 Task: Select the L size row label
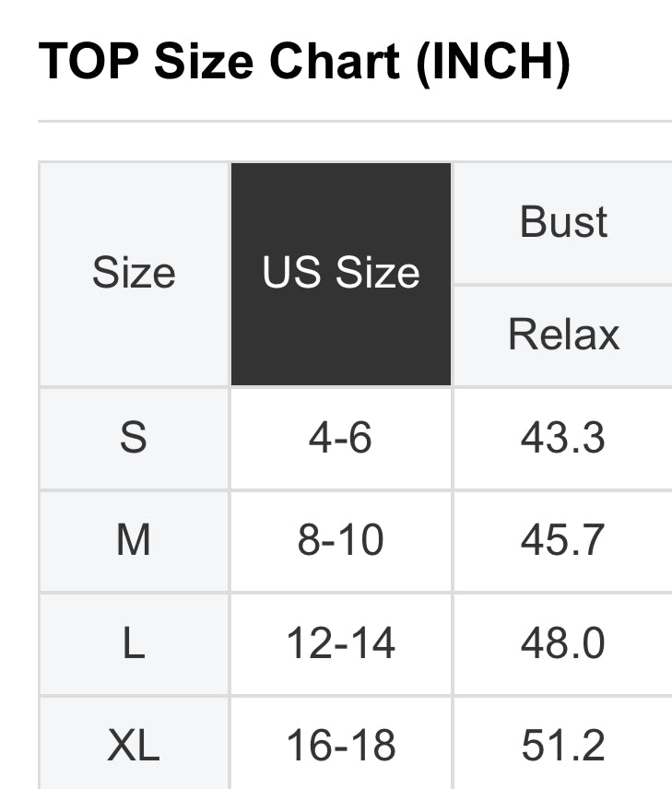pyautogui.click(x=134, y=643)
